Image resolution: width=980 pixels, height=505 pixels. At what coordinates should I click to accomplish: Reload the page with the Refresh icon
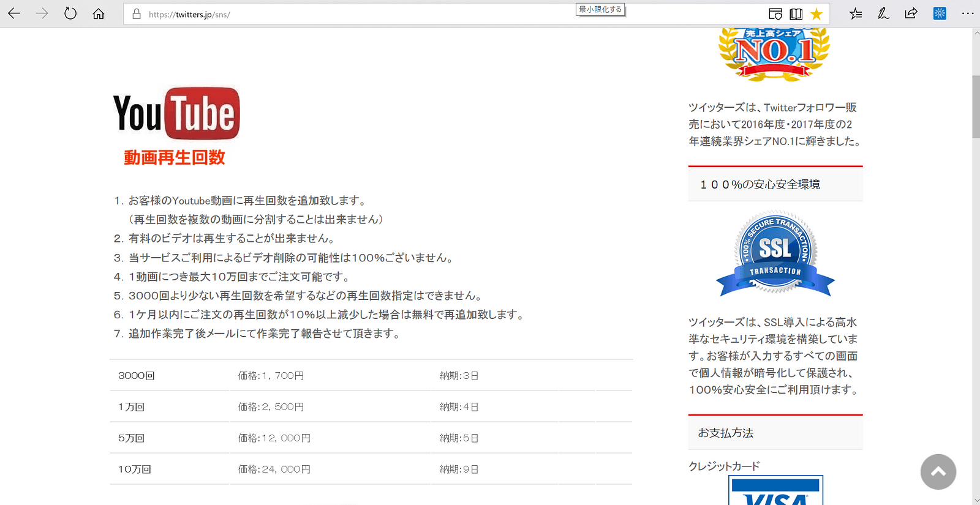pyautogui.click(x=70, y=13)
